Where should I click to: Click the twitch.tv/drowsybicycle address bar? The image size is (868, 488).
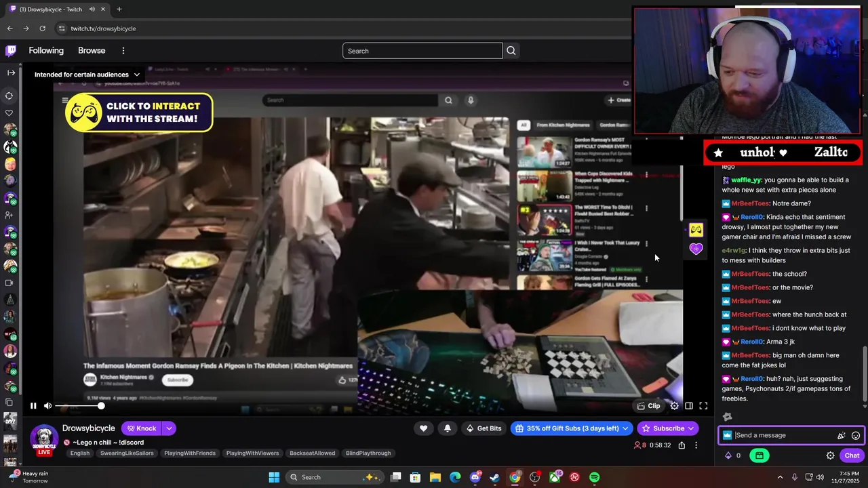tap(103, 28)
